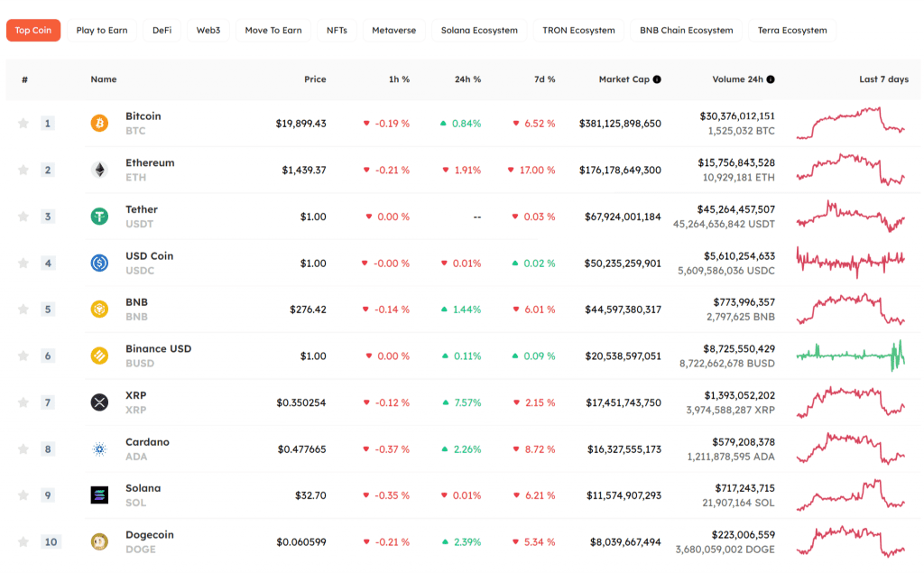
Task: Open Ethereum's 7-day price chart
Action: point(850,170)
